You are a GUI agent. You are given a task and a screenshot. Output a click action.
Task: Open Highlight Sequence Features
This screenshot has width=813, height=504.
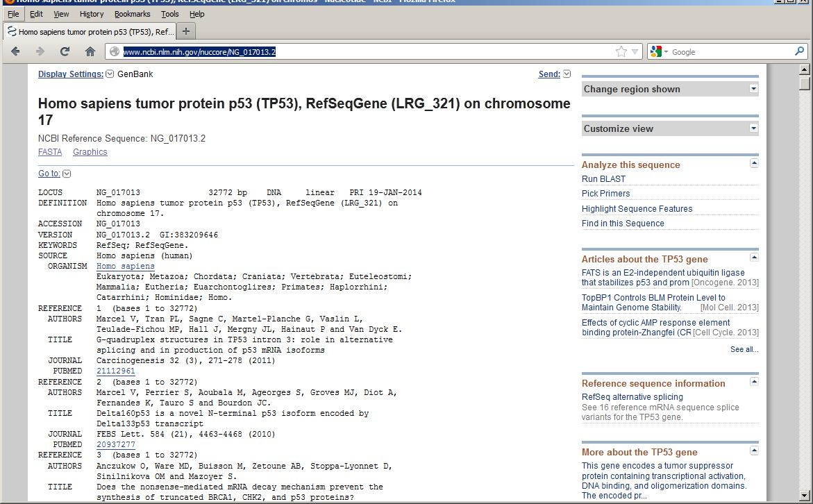(x=637, y=208)
